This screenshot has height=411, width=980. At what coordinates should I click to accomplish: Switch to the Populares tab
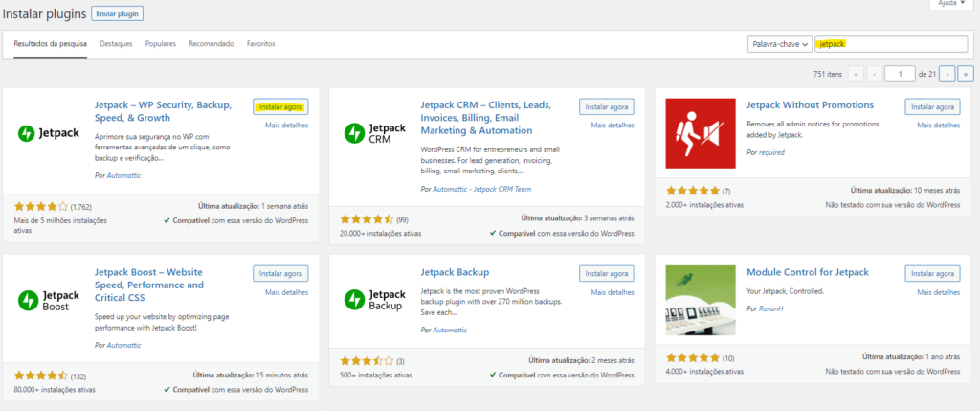click(x=161, y=44)
